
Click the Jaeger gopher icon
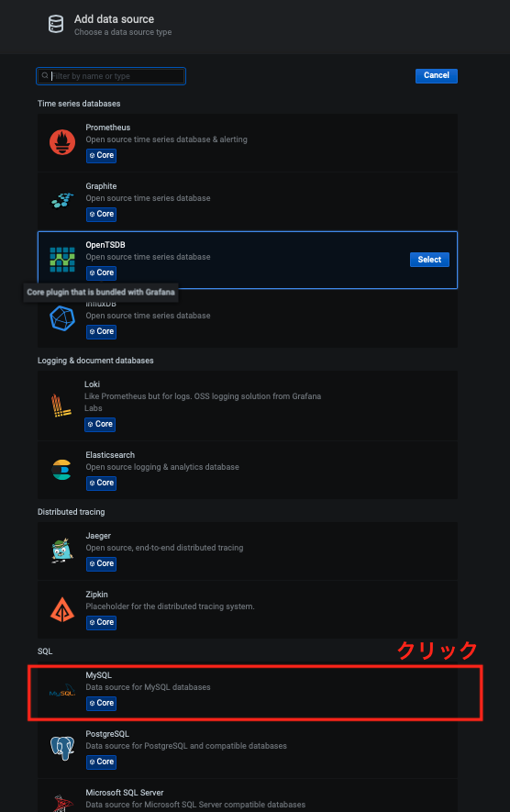[x=62, y=550]
